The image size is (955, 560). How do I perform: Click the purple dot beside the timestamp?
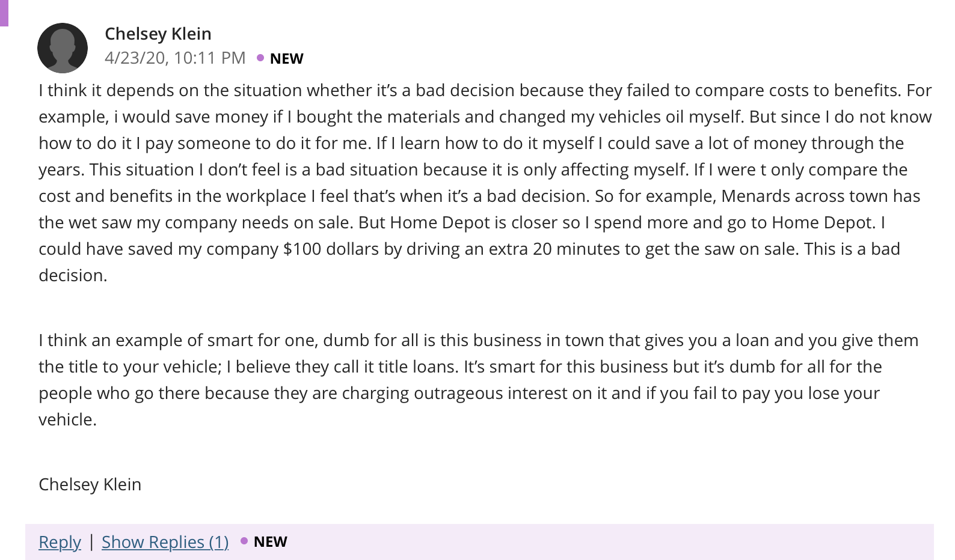coord(260,58)
